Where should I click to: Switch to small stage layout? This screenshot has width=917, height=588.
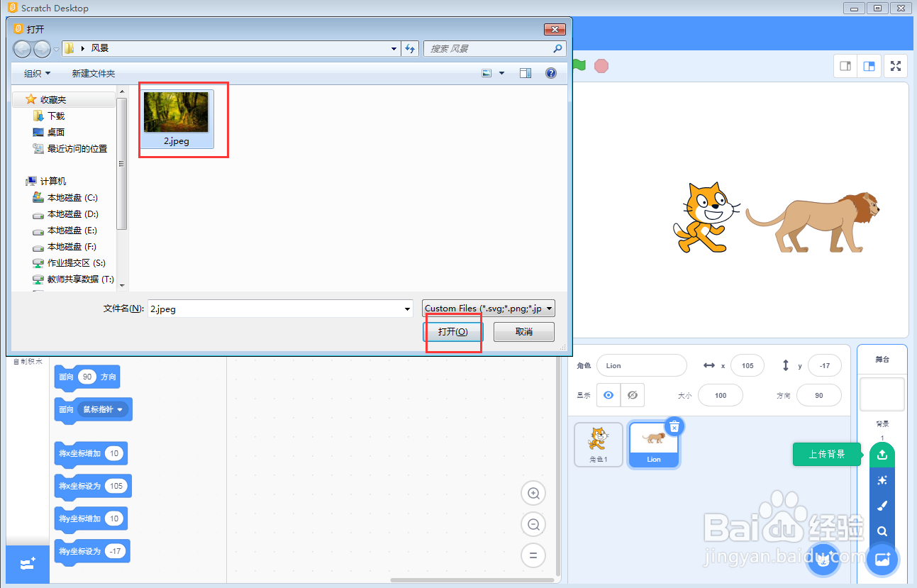[x=845, y=66]
